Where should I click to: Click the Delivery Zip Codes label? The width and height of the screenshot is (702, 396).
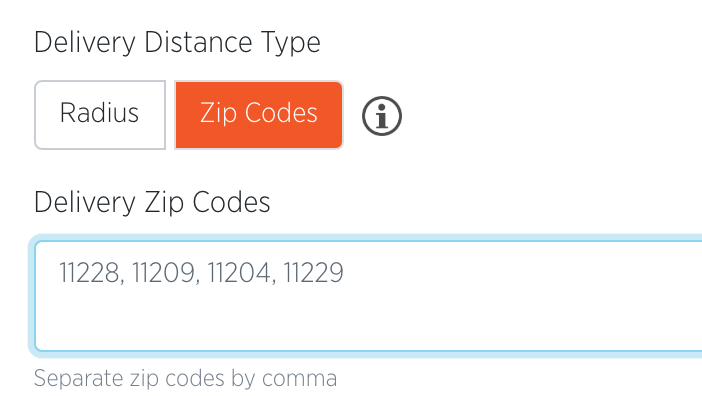152,203
